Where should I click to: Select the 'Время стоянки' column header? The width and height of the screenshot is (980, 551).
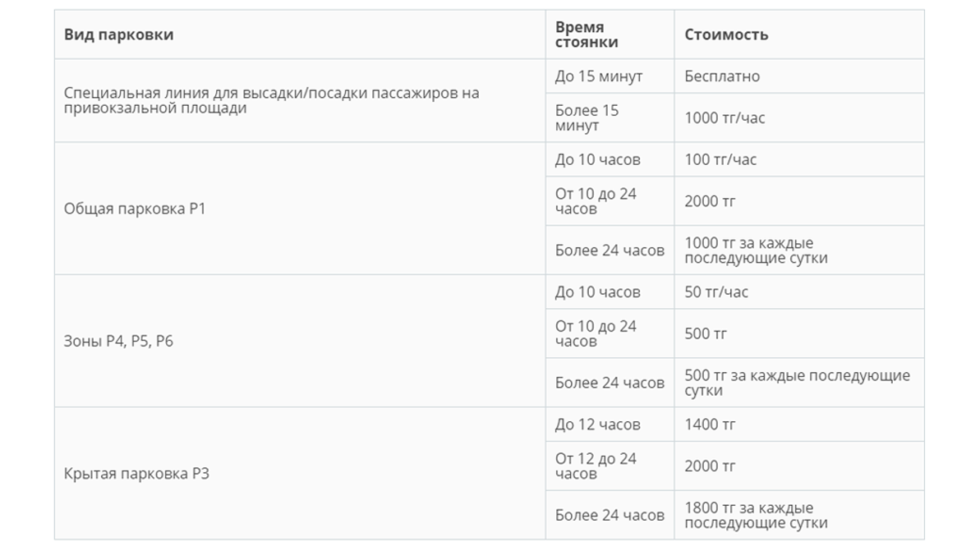coord(610,34)
